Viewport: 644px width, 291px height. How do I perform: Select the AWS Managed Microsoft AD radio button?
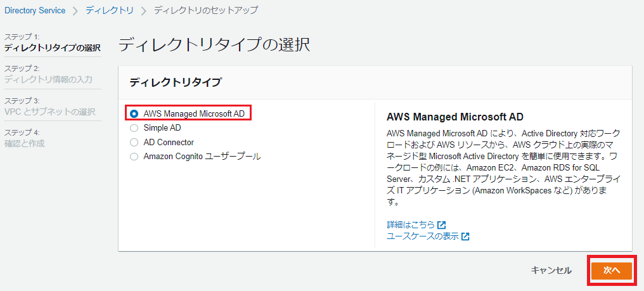tap(134, 113)
